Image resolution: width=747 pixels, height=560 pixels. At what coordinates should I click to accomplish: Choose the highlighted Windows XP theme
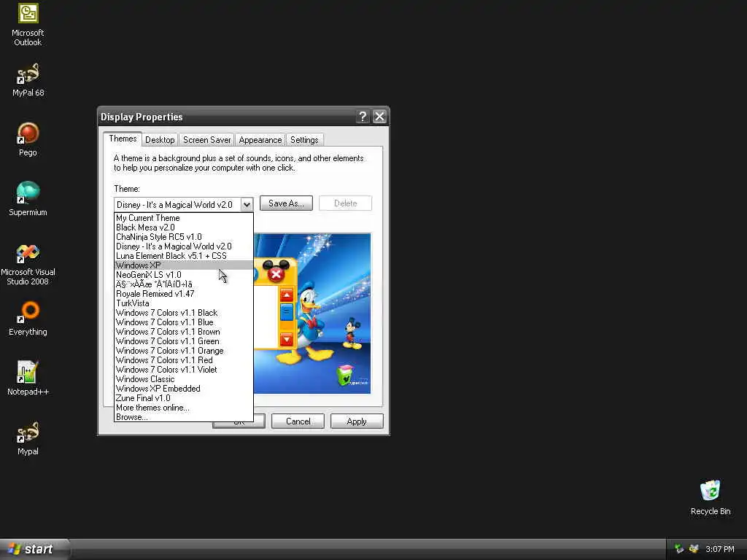183,265
